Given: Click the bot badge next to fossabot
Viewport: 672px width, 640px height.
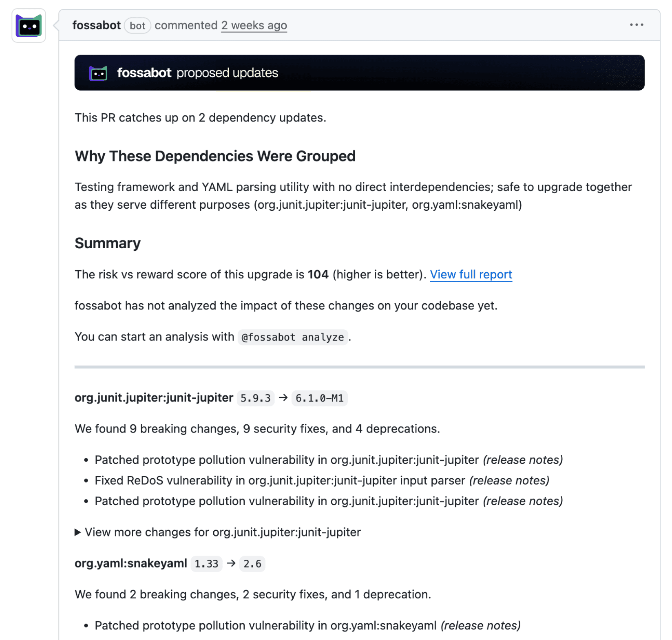Looking at the screenshot, I should click(x=137, y=26).
